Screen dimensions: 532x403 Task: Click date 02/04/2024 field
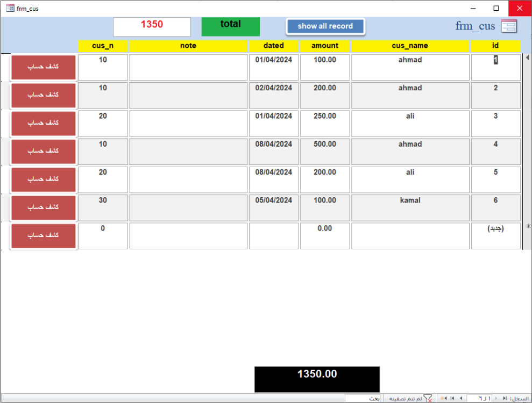click(274, 95)
